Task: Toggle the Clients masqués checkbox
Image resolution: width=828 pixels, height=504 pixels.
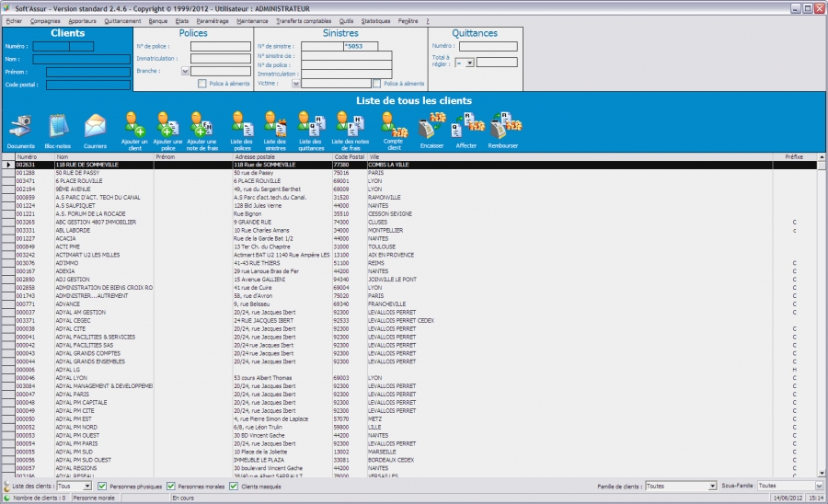Action: point(234,486)
